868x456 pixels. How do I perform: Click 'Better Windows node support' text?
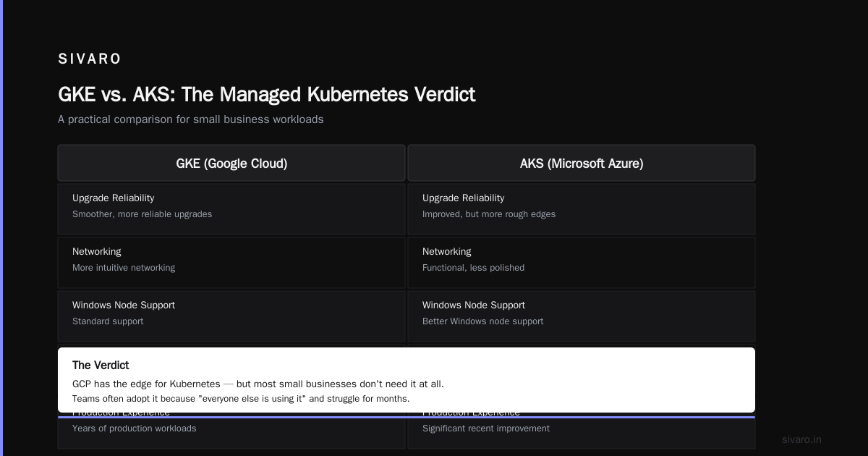click(483, 321)
